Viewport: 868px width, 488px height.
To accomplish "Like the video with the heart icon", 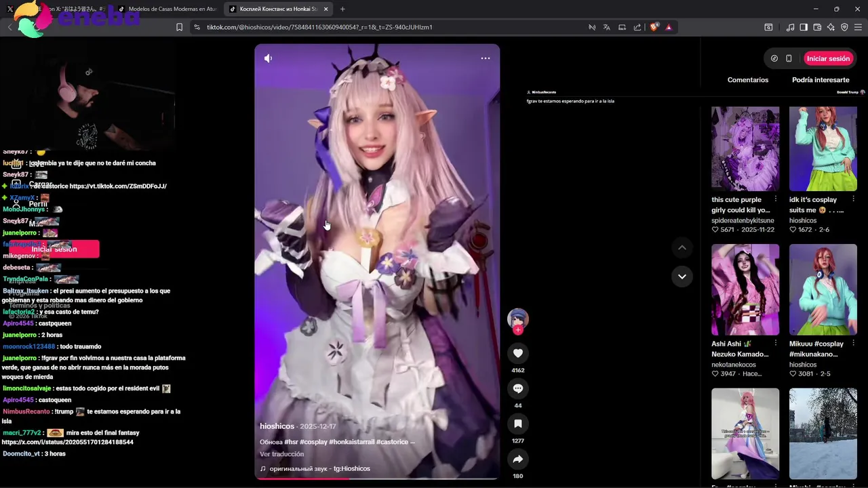I will [518, 353].
